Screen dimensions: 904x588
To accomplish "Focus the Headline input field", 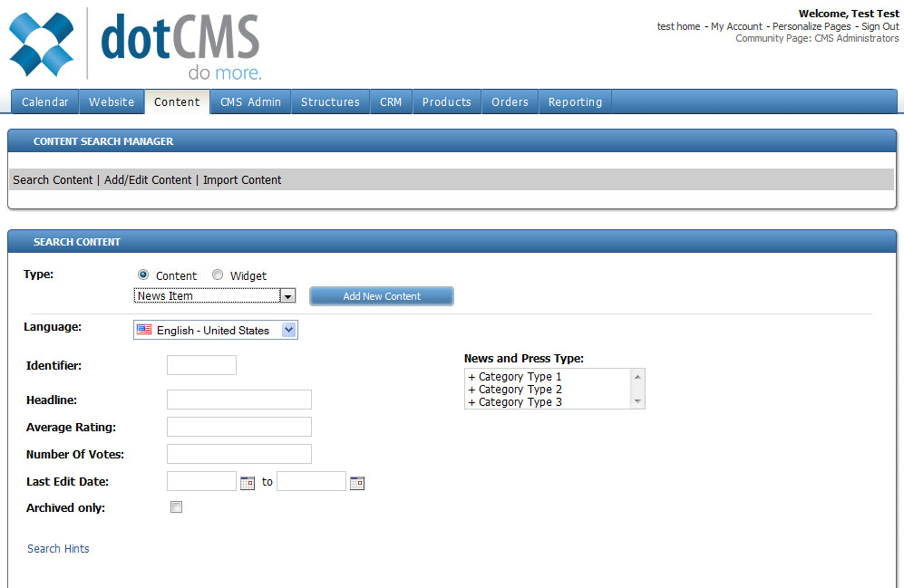I will coord(239,400).
